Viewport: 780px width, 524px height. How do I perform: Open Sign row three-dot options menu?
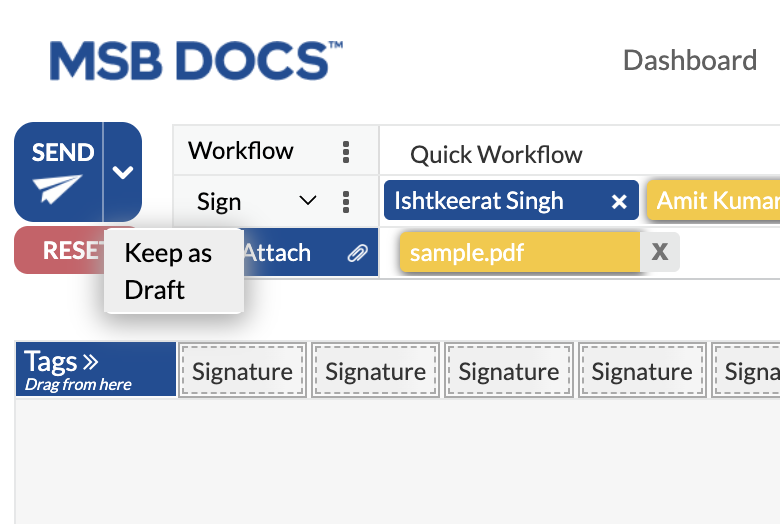(346, 202)
